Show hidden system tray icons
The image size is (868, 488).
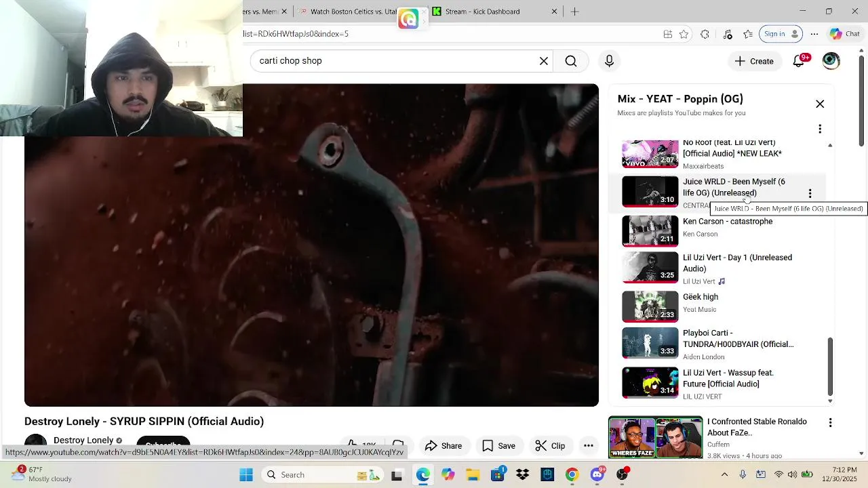click(x=724, y=474)
